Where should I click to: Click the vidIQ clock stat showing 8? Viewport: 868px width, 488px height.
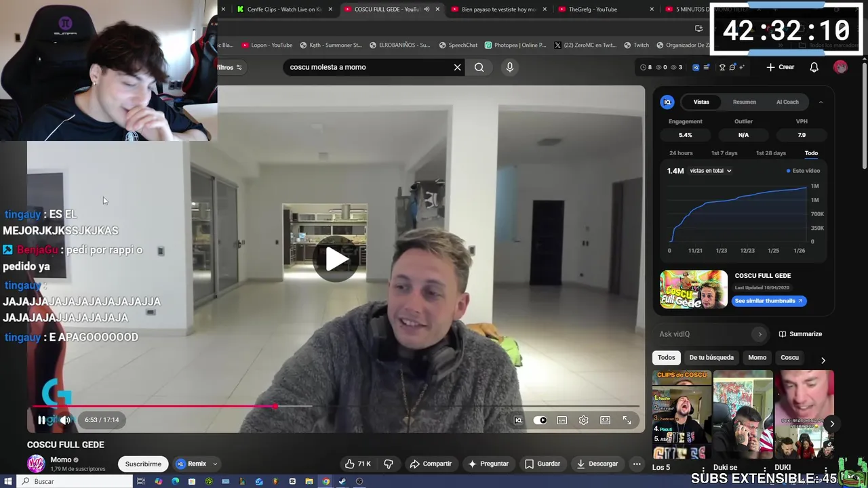[646, 67]
